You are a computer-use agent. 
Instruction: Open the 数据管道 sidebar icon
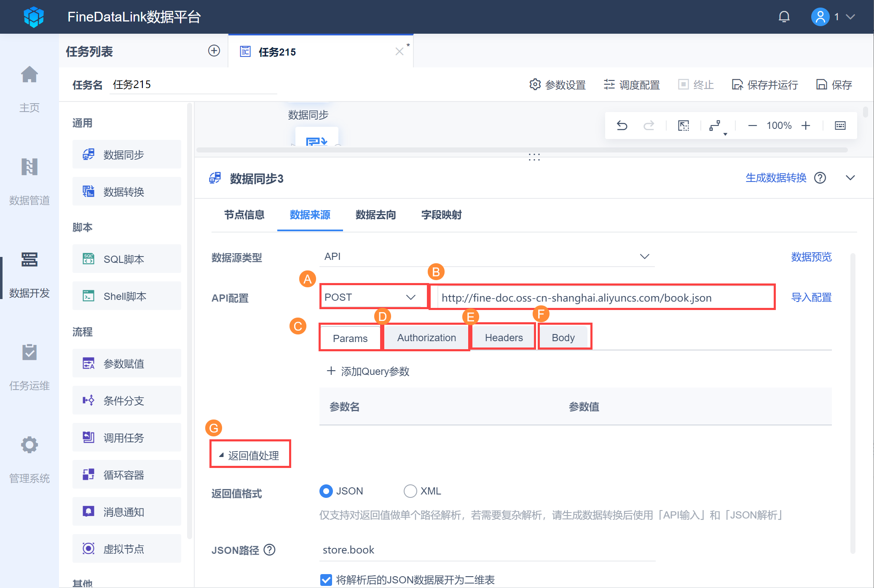pyautogui.click(x=29, y=167)
